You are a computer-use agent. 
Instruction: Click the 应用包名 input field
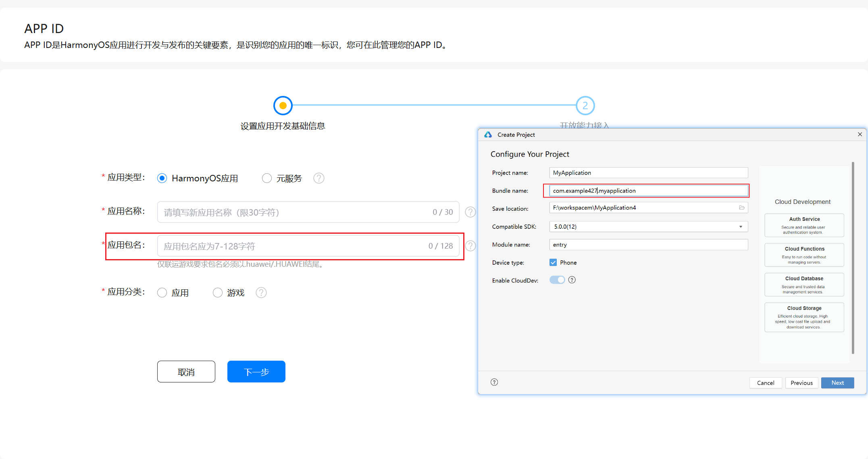(308, 246)
